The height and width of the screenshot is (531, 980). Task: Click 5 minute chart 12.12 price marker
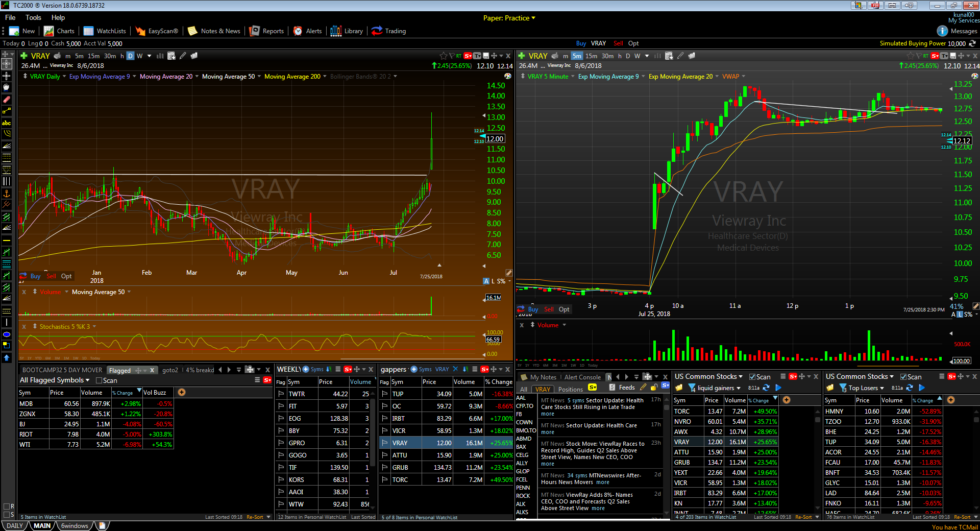962,141
